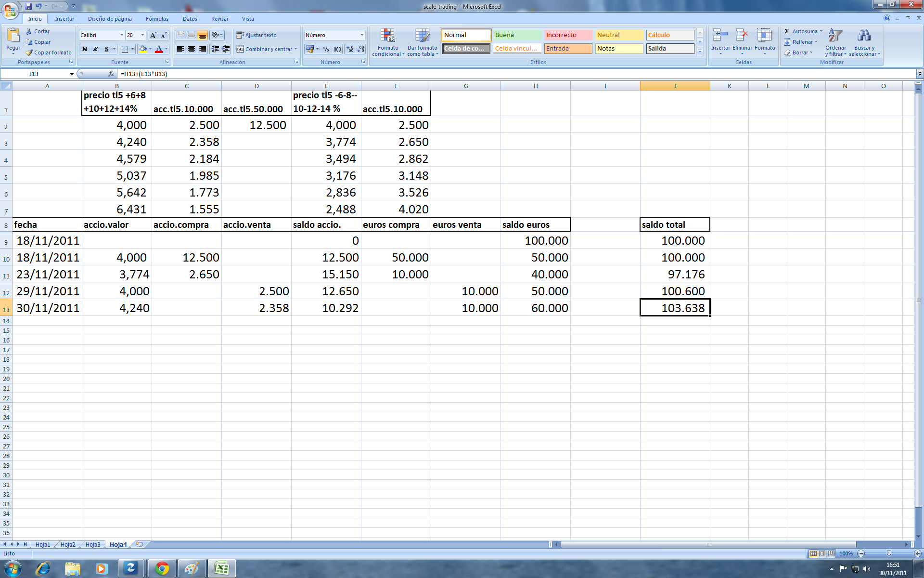Click the percent style icon

coord(326,49)
